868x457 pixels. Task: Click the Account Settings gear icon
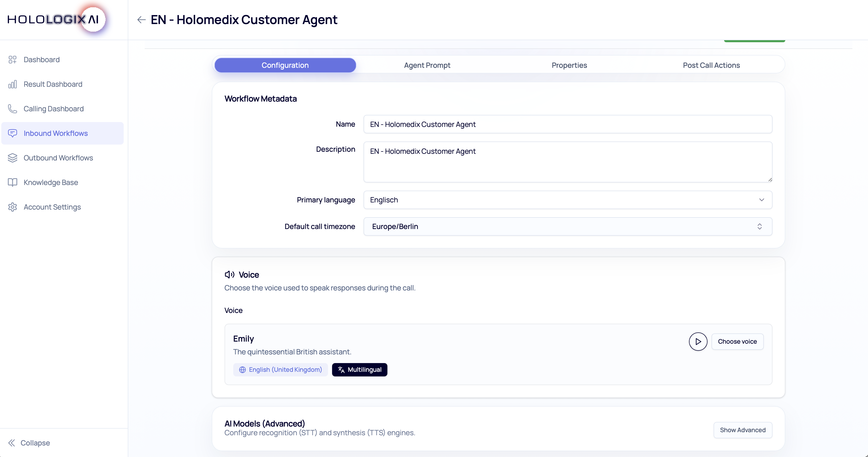click(x=13, y=207)
